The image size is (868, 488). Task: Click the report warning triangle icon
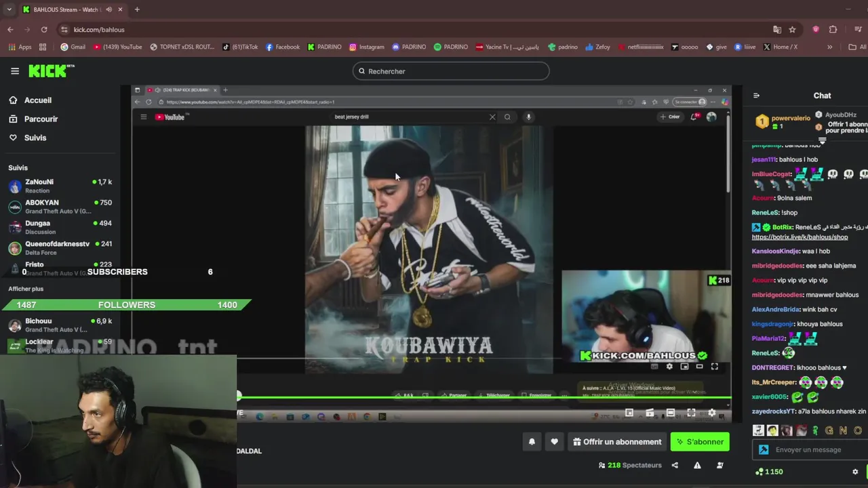[x=697, y=465]
